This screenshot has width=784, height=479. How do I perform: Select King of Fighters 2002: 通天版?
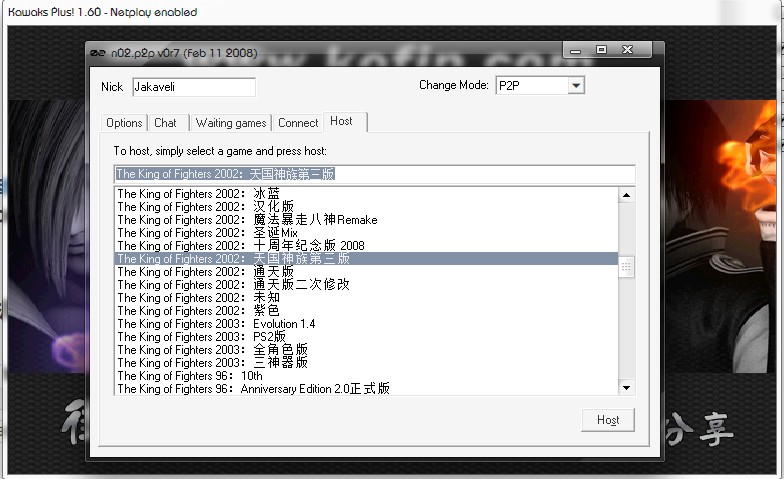tap(366, 272)
